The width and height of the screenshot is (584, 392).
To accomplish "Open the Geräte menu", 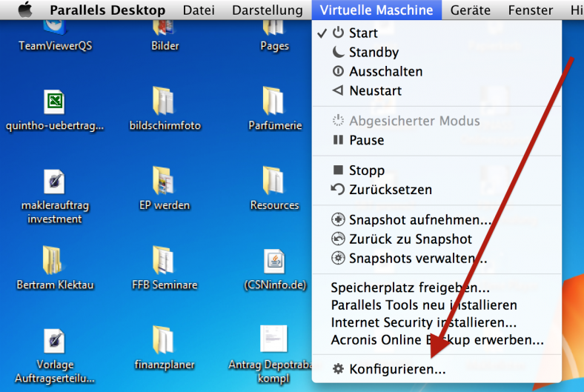I will click(x=471, y=10).
